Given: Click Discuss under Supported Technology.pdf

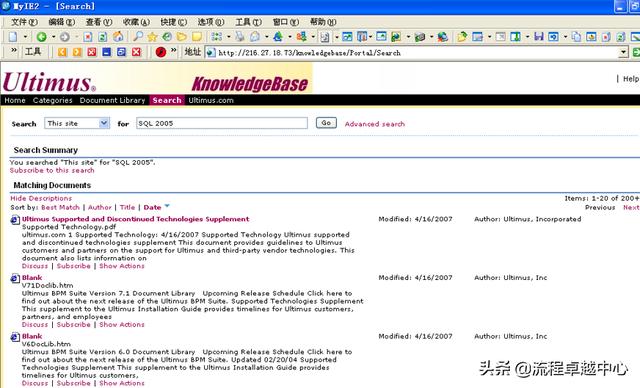Looking at the screenshot, I should click(35, 266).
